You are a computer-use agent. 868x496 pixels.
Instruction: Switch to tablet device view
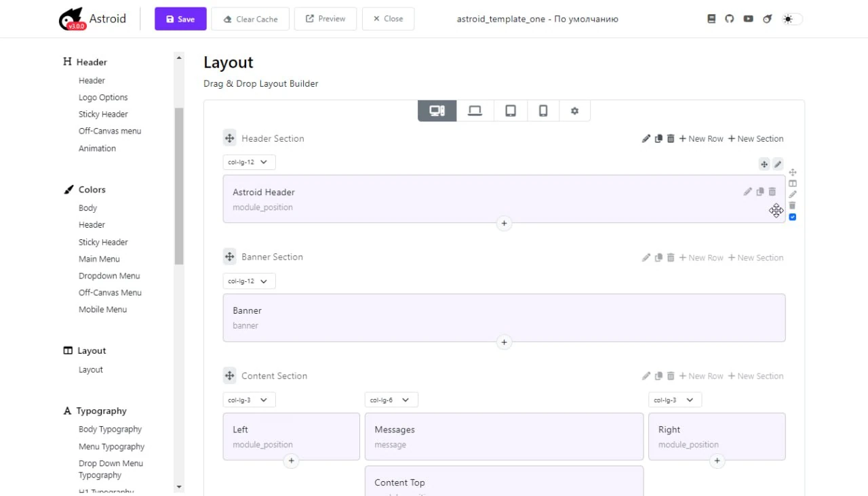[x=511, y=111]
